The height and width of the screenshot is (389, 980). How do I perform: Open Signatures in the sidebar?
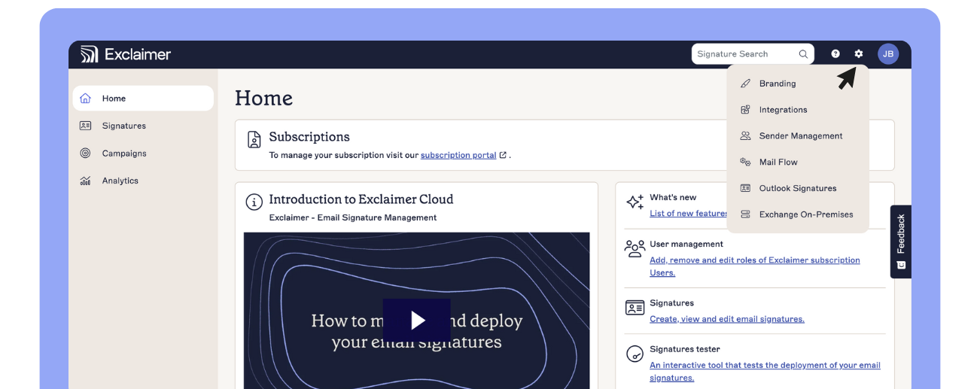coord(143,126)
